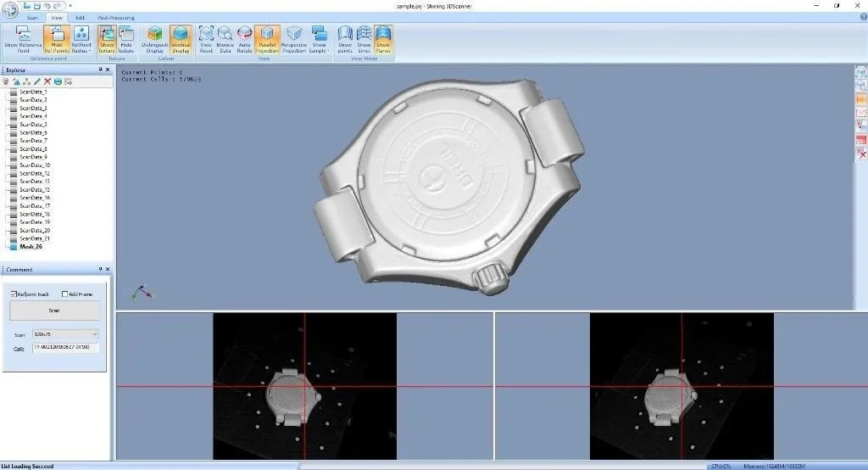
Task: Select the Browse Data tool
Action: point(225,40)
